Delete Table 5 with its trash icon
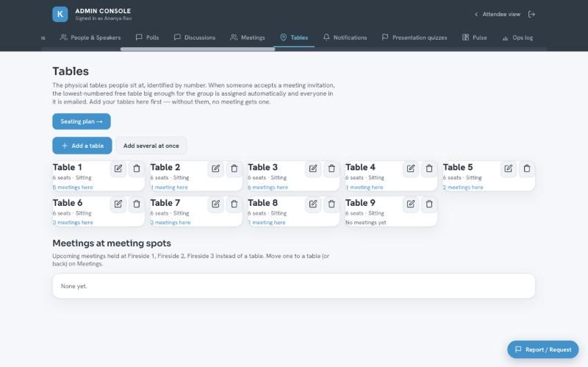The width and height of the screenshot is (588, 367). pos(526,168)
